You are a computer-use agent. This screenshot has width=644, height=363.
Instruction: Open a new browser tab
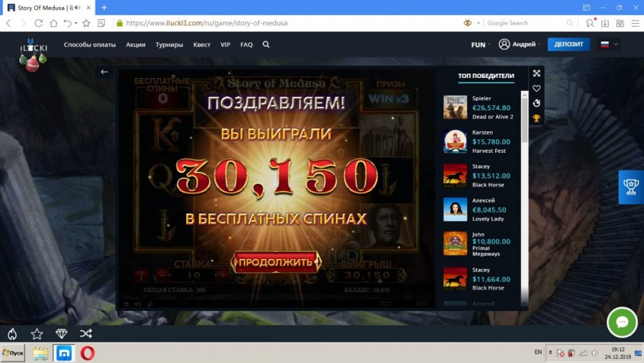(104, 7)
